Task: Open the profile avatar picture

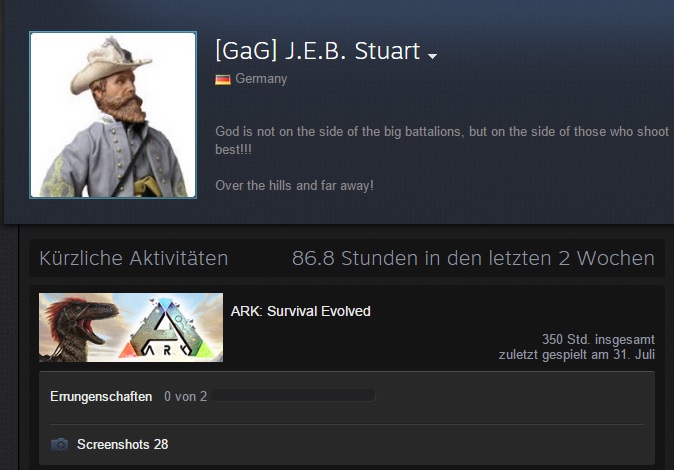Action: click(113, 115)
